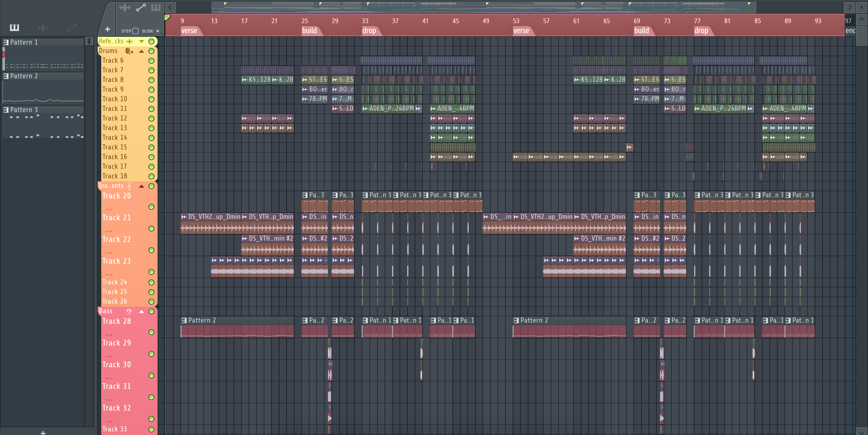868x435 pixels.
Task: Mute the Instruments group track
Action: coord(152,186)
